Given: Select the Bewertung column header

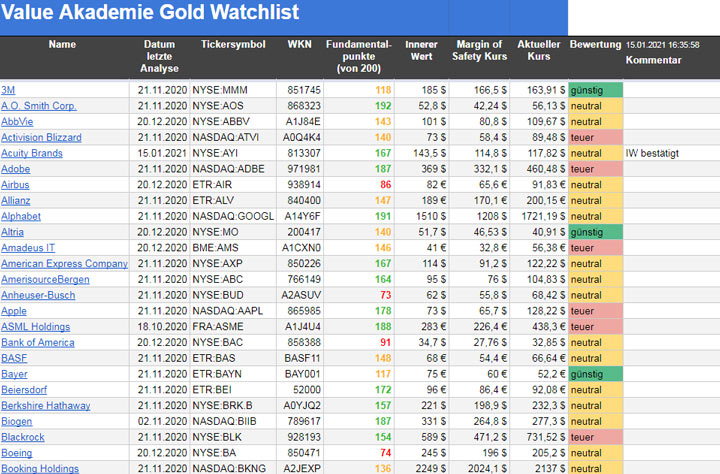Looking at the screenshot, I should click(595, 45).
